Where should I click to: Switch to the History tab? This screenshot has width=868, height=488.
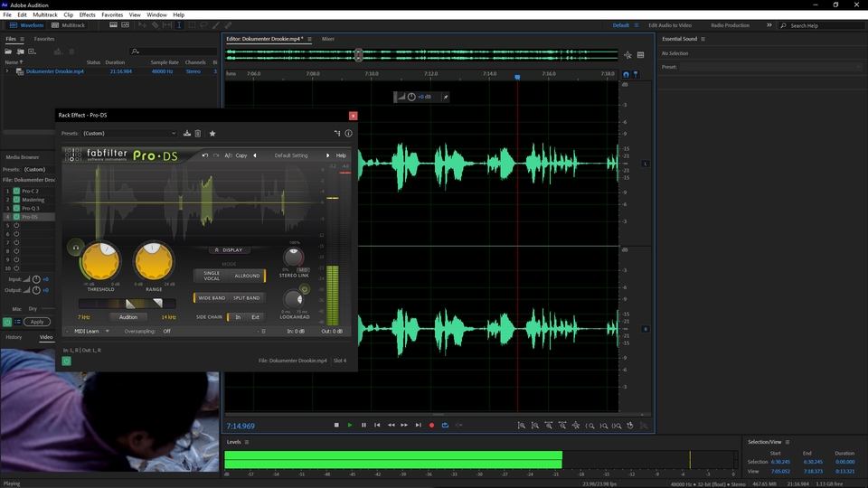click(x=14, y=337)
